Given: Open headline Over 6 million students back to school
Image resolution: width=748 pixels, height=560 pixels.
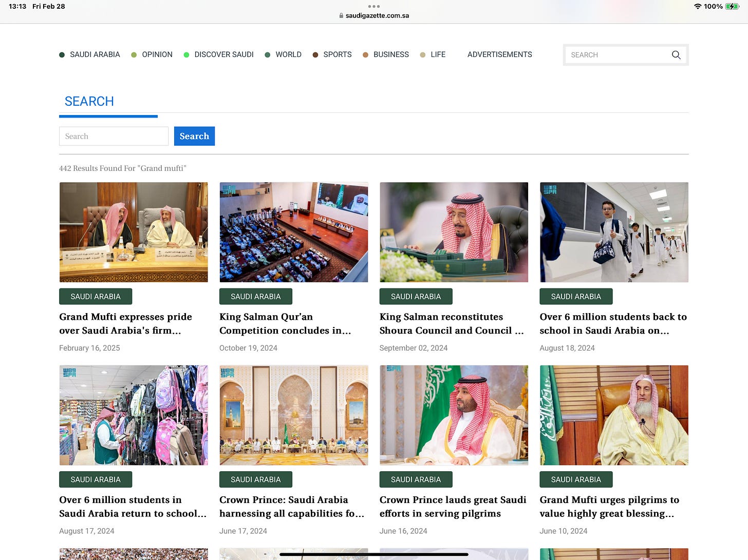Looking at the screenshot, I should (613, 324).
